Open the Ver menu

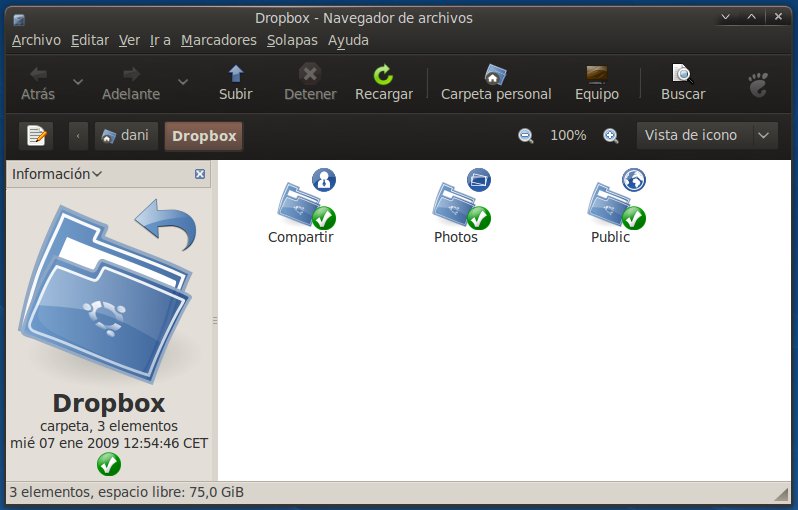pyautogui.click(x=129, y=40)
